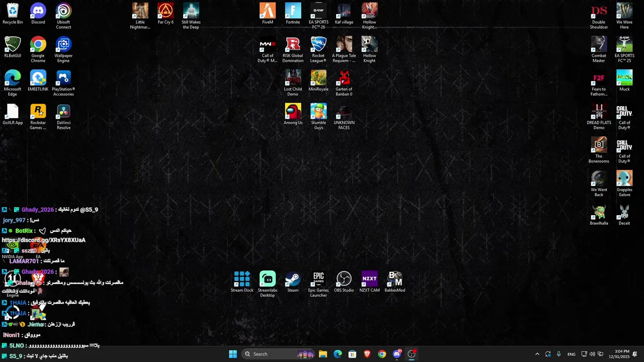Select the Muck game shortcut

624,81
